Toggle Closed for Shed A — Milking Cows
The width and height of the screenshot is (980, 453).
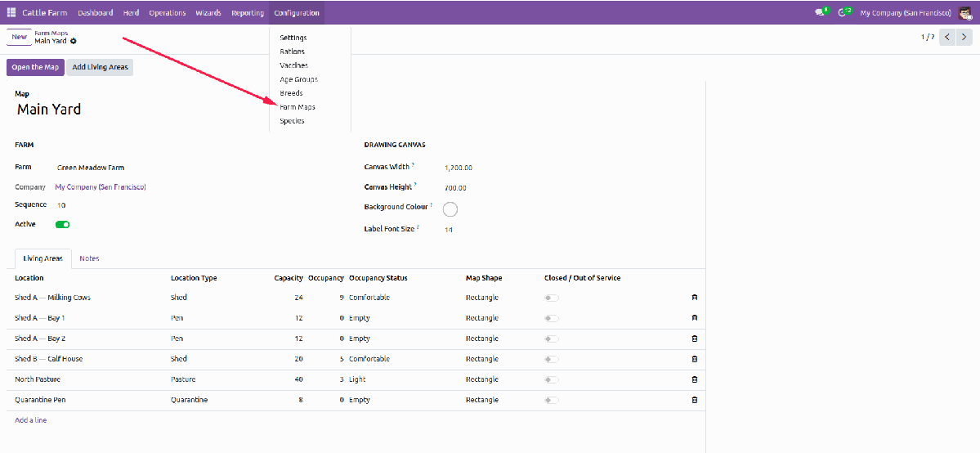(552, 298)
